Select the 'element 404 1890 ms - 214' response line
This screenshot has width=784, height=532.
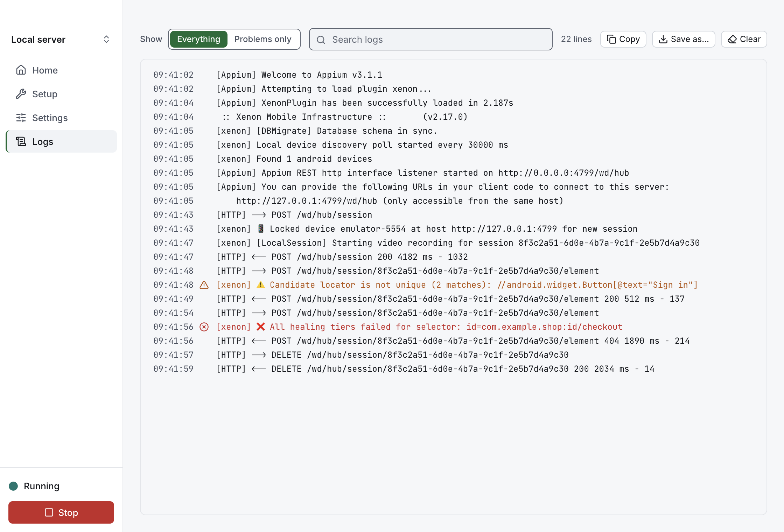(453, 341)
